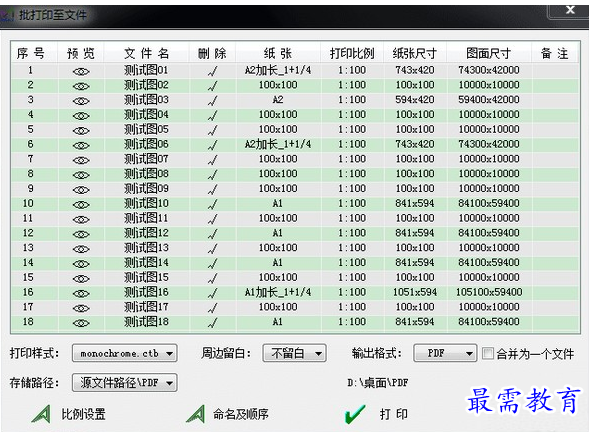
Task: Preview 测试图16 via its eye icon
Action: click(81, 293)
